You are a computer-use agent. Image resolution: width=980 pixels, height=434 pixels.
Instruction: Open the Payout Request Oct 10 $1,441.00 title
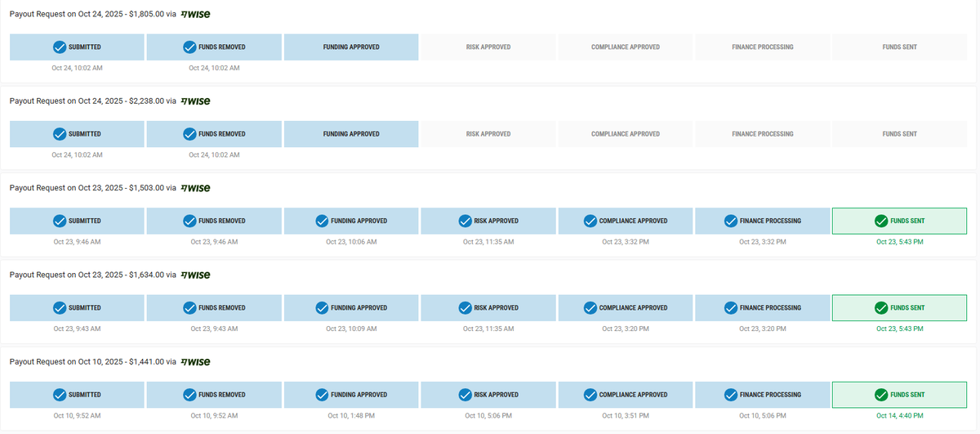(92, 361)
